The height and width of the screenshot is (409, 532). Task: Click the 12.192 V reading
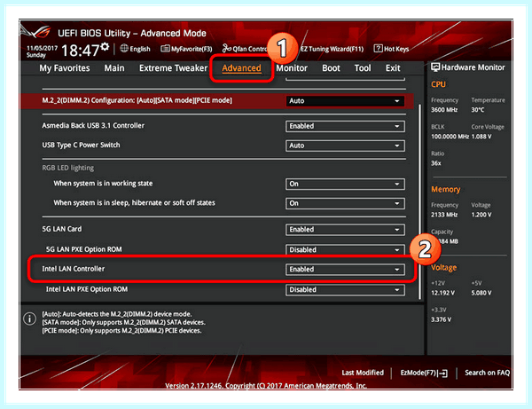[442, 293]
